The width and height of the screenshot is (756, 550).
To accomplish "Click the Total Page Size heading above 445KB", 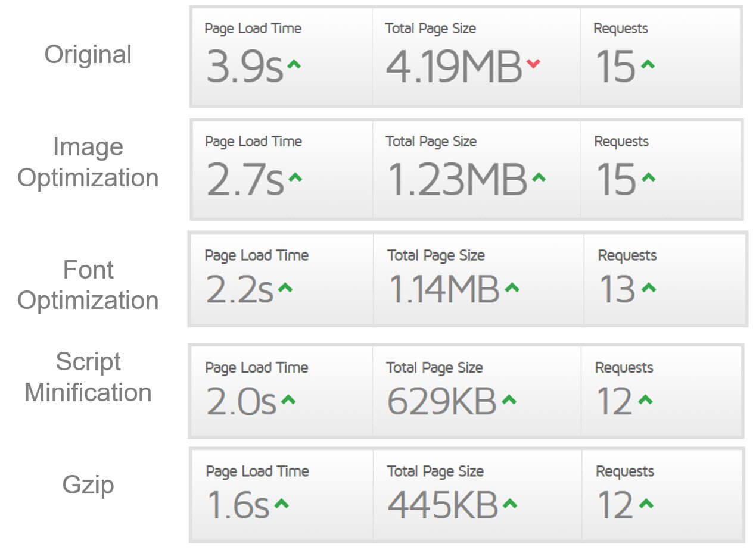I will [435, 471].
